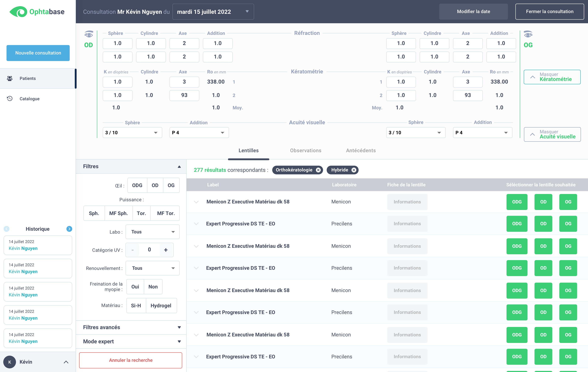
Task: Open the Labo dropdown
Action: 152,232
